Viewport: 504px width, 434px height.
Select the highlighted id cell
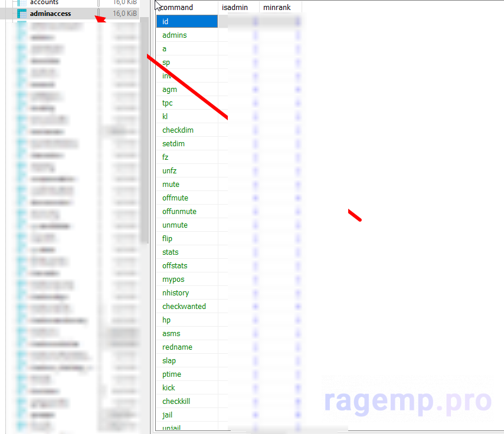tap(186, 21)
